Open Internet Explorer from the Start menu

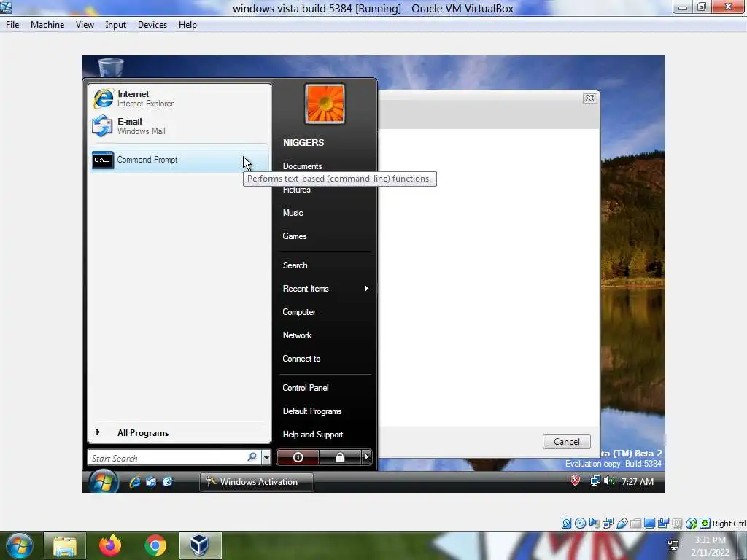point(179,98)
